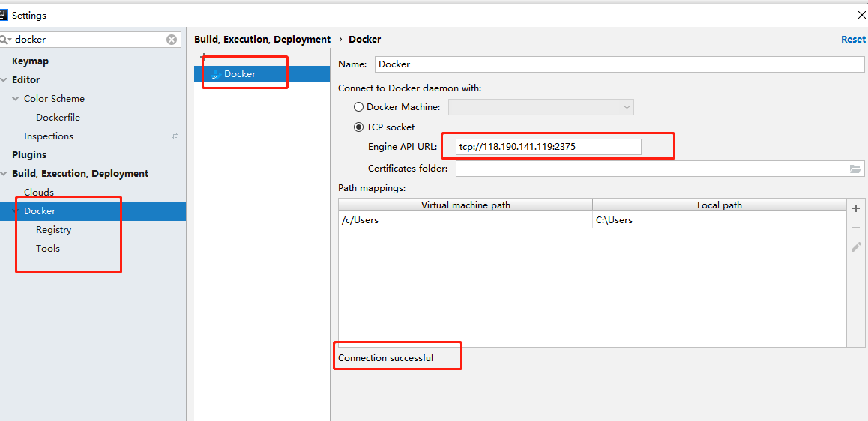Click Build, Execution, Deployment breadcrumb

point(262,39)
